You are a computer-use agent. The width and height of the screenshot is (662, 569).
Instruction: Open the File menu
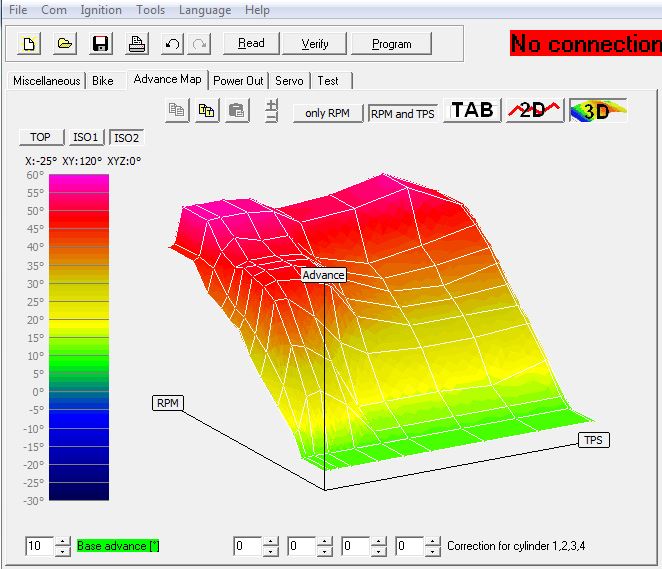click(18, 10)
